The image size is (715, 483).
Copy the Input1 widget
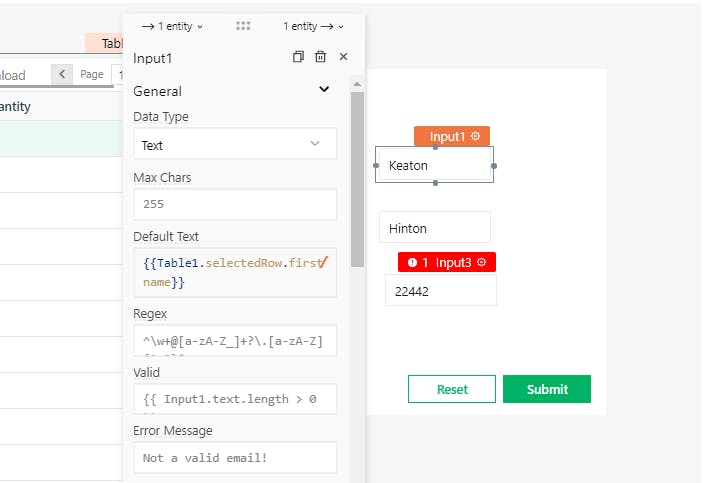(x=298, y=58)
